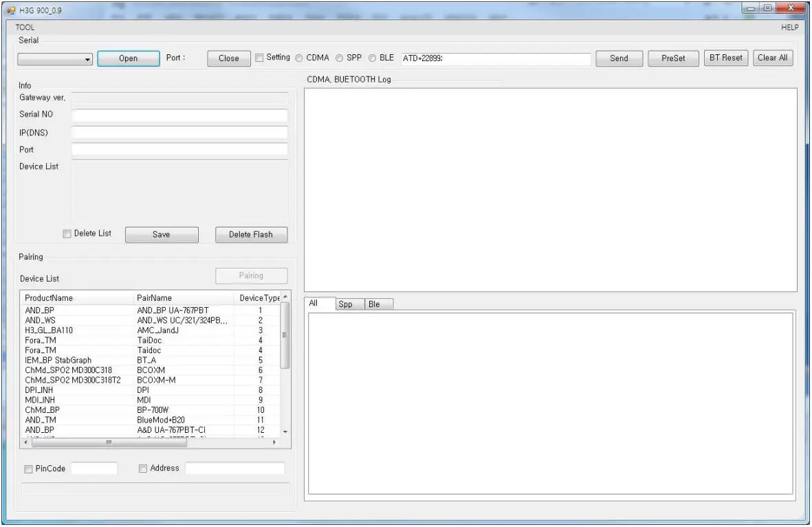Close the H3G window
812x527 pixels.
[791, 8]
